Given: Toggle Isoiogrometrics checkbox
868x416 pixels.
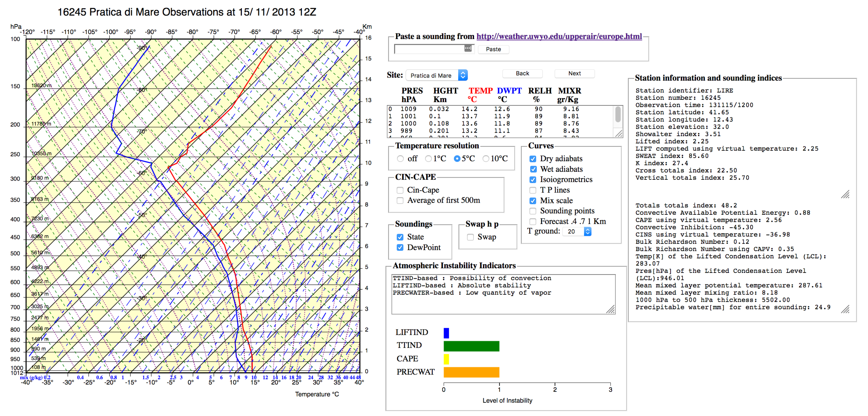Looking at the screenshot, I should tap(533, 179).
